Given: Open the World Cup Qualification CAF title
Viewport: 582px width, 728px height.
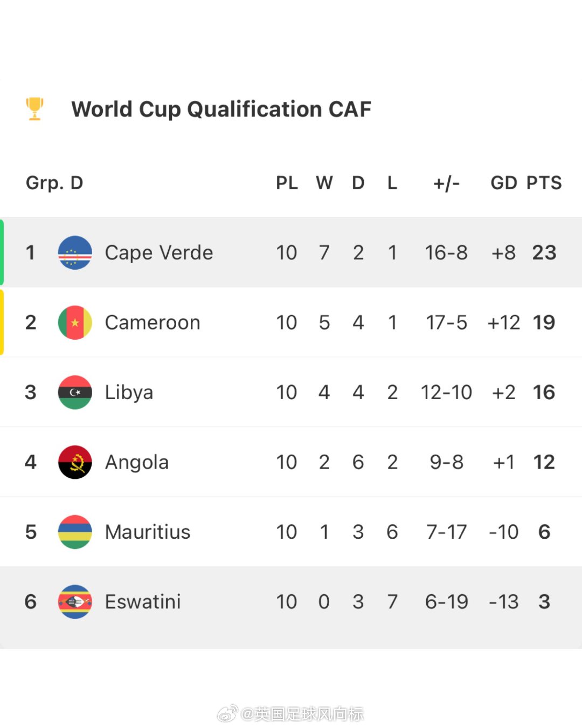Looking at the screenshot, I should point(221,109).
